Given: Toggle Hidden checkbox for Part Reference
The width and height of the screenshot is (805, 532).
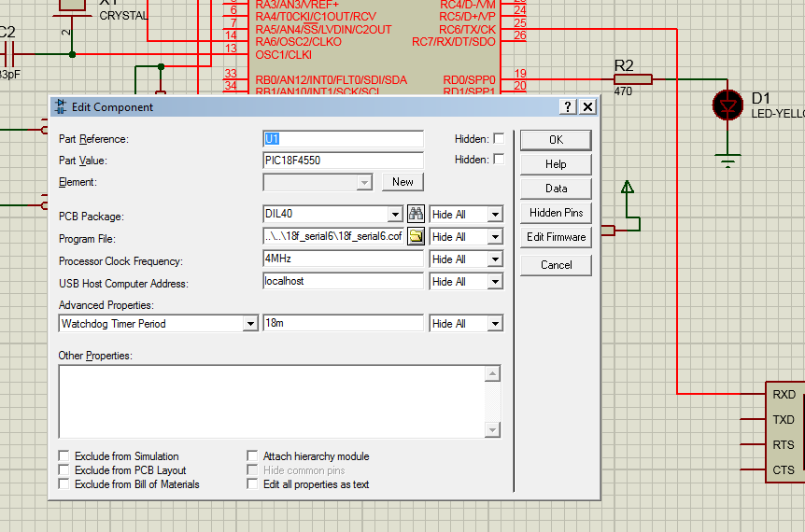Looking at the screenshot, I should coord(499,138).
